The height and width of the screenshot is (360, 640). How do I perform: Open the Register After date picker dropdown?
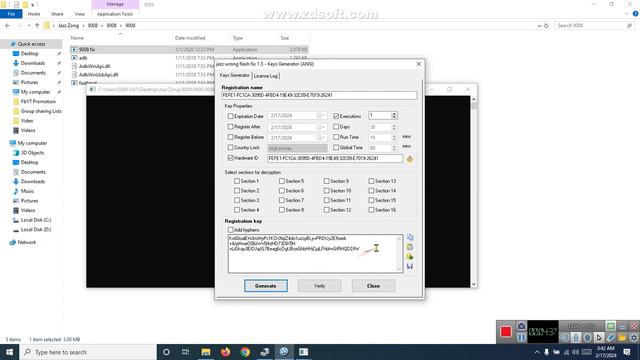pos(322,127)
